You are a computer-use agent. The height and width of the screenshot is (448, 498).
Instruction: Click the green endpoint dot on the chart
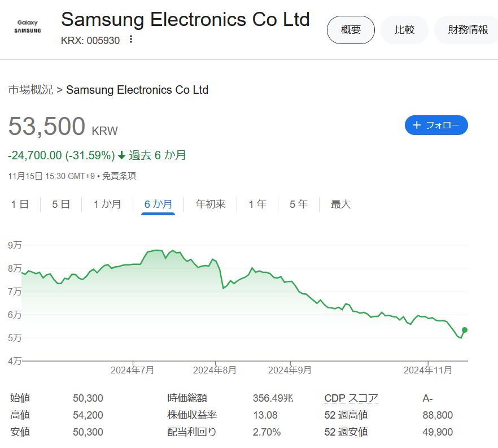(x=465, y=330)
